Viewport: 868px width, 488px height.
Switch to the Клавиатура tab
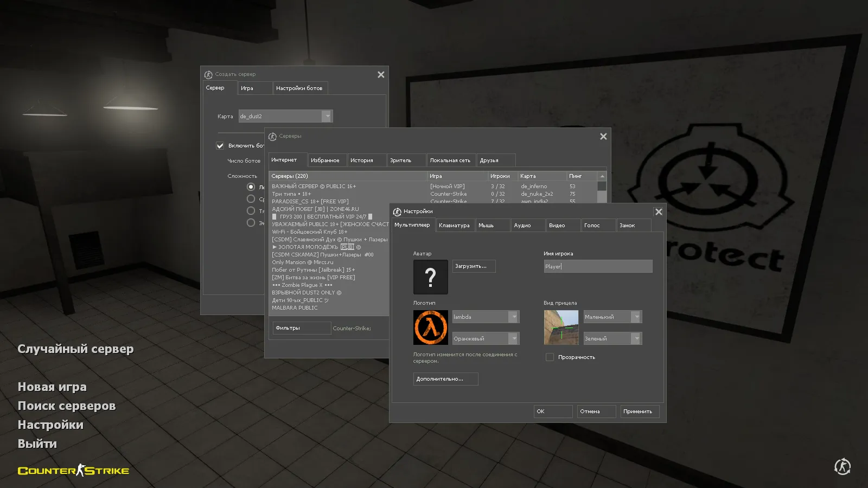(x=455, y=225)
